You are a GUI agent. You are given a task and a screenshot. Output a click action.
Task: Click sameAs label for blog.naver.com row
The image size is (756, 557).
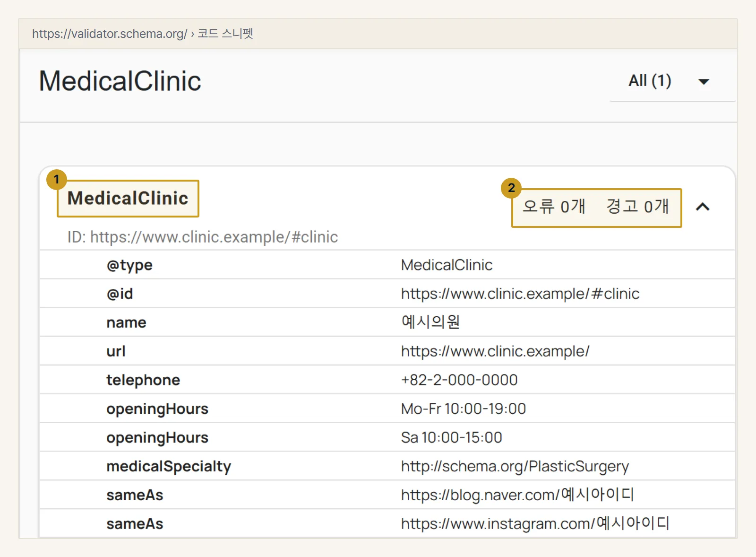point(135,495)
